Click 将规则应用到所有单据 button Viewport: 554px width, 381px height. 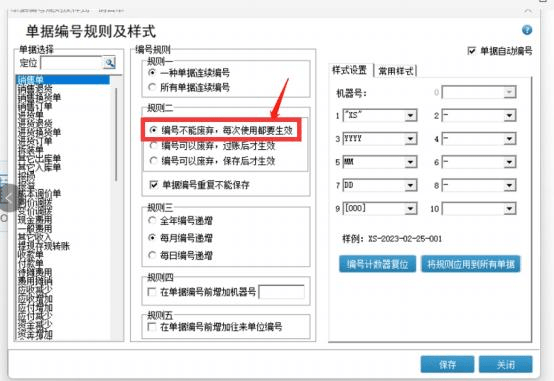pyautogui.click(x=471, y=264)
